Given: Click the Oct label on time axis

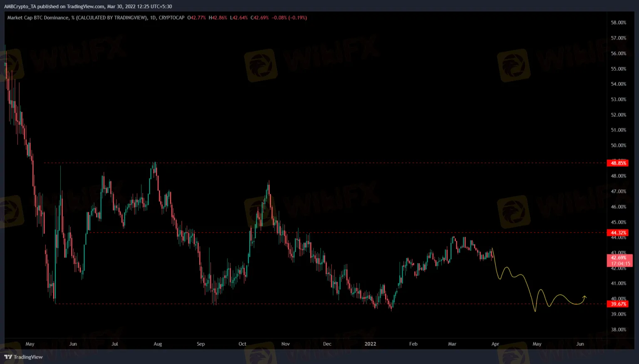Looking at the screenshot, I should coord(242,344).
